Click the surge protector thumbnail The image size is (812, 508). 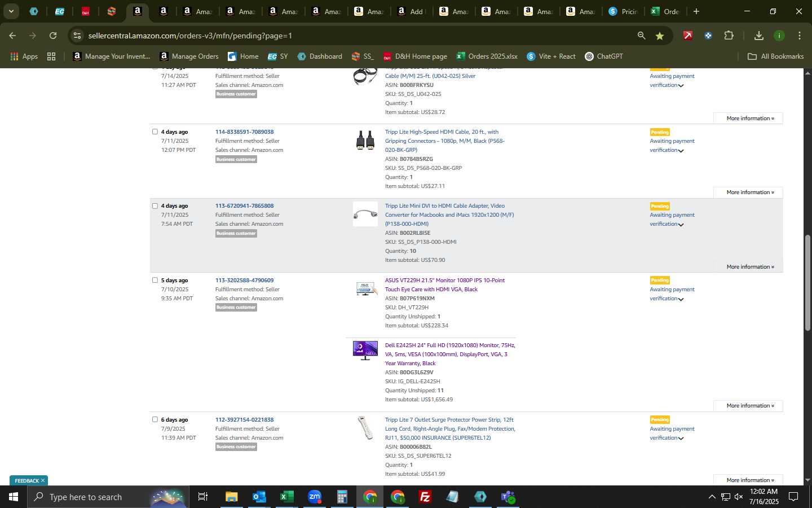coord(365,427)
